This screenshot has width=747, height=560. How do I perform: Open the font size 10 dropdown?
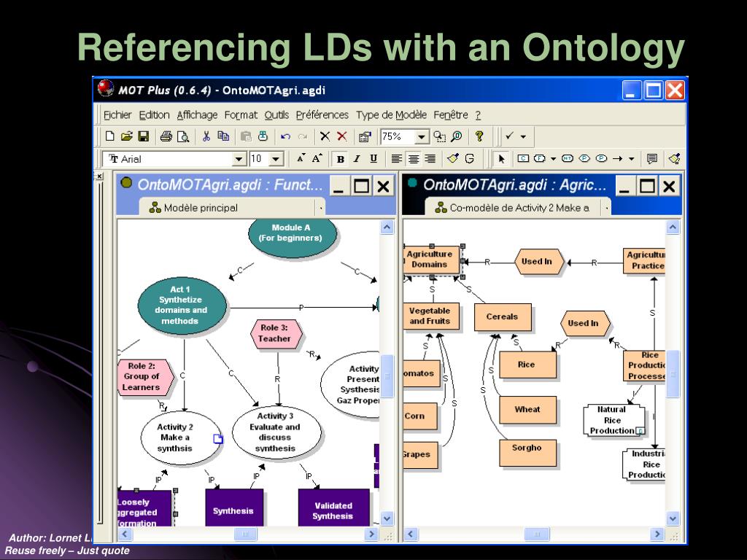[x=276, y=159]
